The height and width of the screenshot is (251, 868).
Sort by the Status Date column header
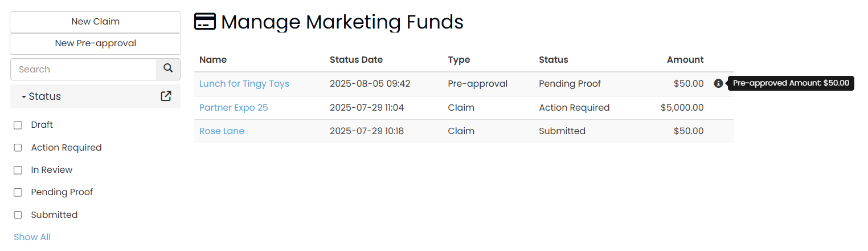click(x=356, y=59)
